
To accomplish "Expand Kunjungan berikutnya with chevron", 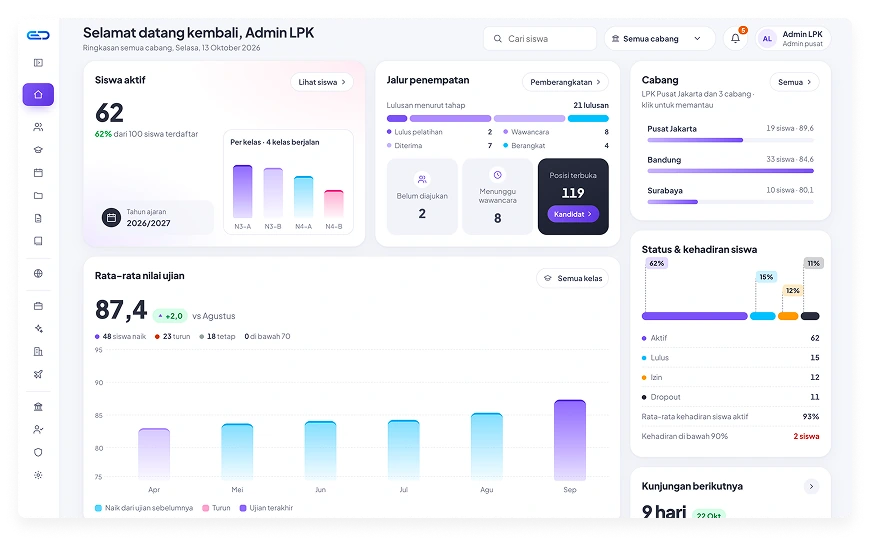I will (811, 486).
